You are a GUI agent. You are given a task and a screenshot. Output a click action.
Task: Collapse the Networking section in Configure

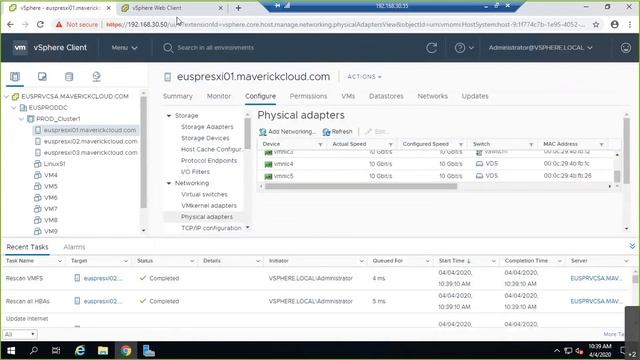tap(169, 183)
